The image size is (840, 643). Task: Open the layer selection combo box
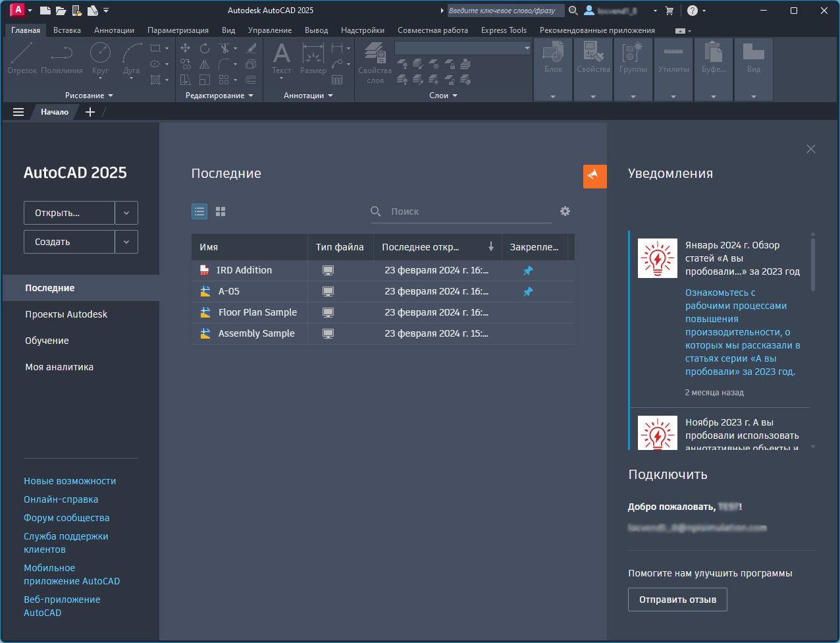click(463, 48)
